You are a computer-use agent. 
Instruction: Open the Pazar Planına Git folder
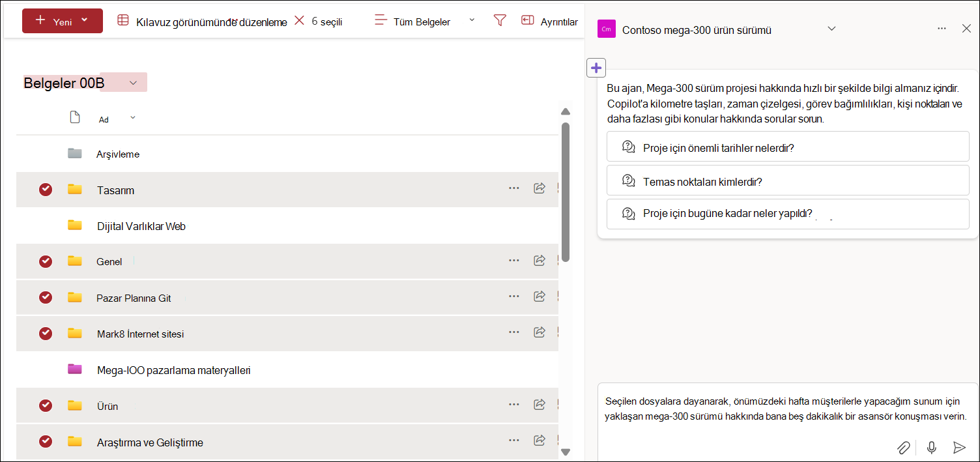coord(134,298)
